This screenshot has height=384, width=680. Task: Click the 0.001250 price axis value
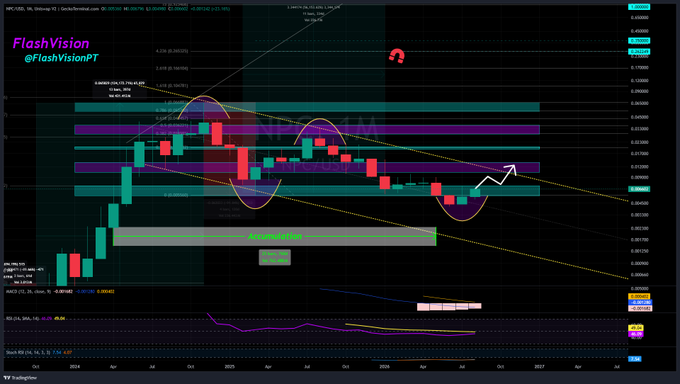click(x=640, y=251)
